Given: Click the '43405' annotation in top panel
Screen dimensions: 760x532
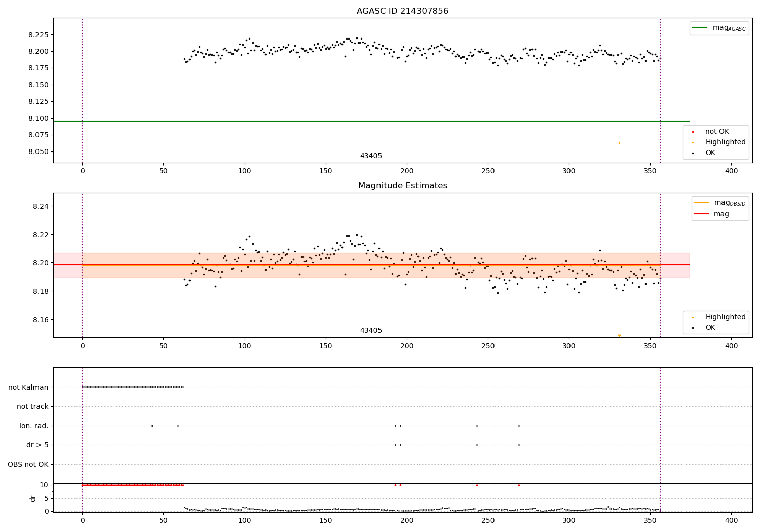Looking at the screenshot, I should click(371, 156).
